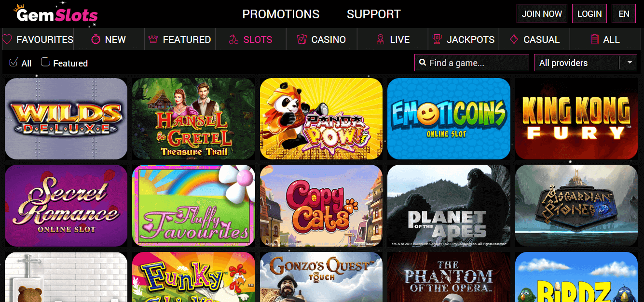This screenshot has width=644, height=302.
Task: Toggle the All filter checkbox
Action: tap(14, 62)
